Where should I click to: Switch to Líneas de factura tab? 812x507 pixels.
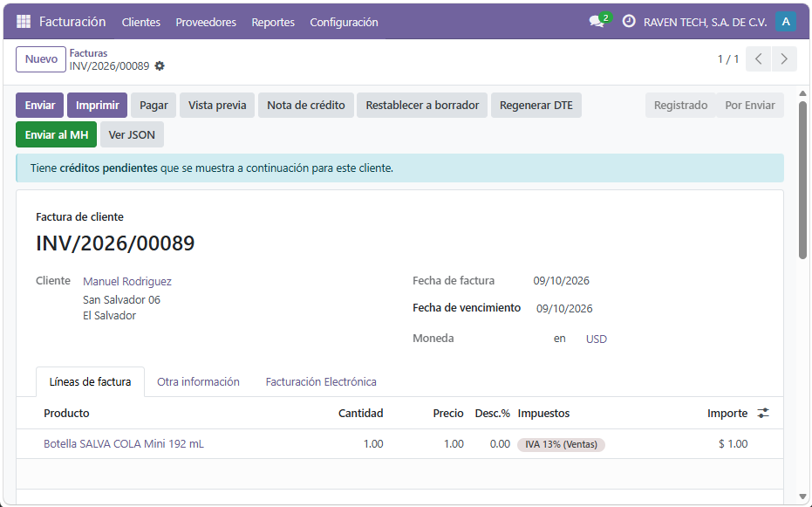[x=90, y=382]
